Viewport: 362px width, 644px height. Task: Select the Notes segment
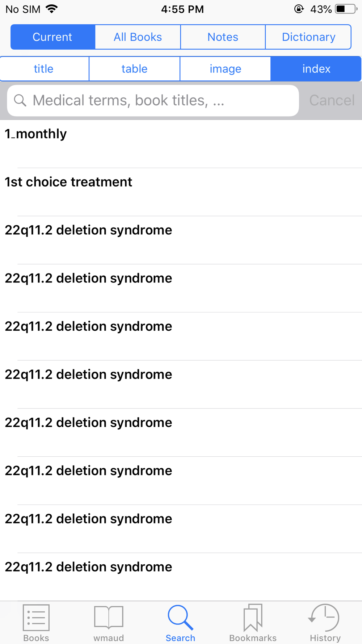pos(223,37)
